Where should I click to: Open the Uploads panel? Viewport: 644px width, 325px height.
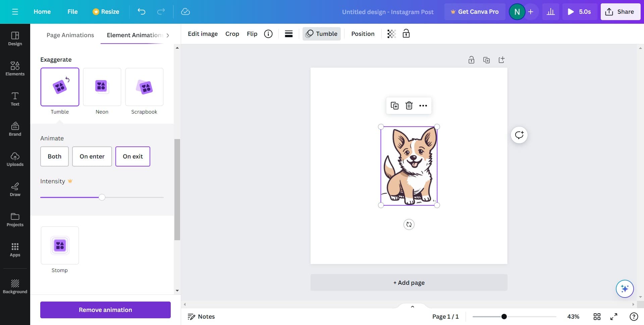pyautogui.click(x=15, y=159)
